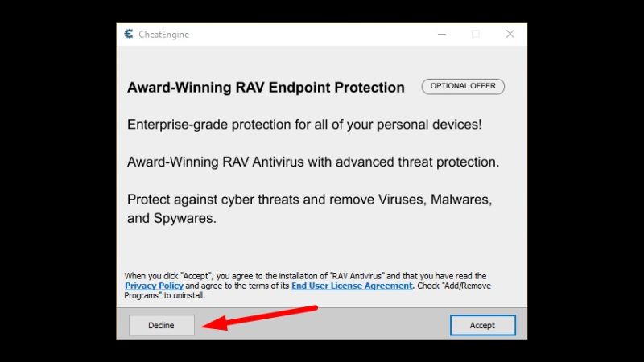Click the 'CheatEngine' title bar text
The height and width of the screenshot is (362, 644).
point(164,35)
